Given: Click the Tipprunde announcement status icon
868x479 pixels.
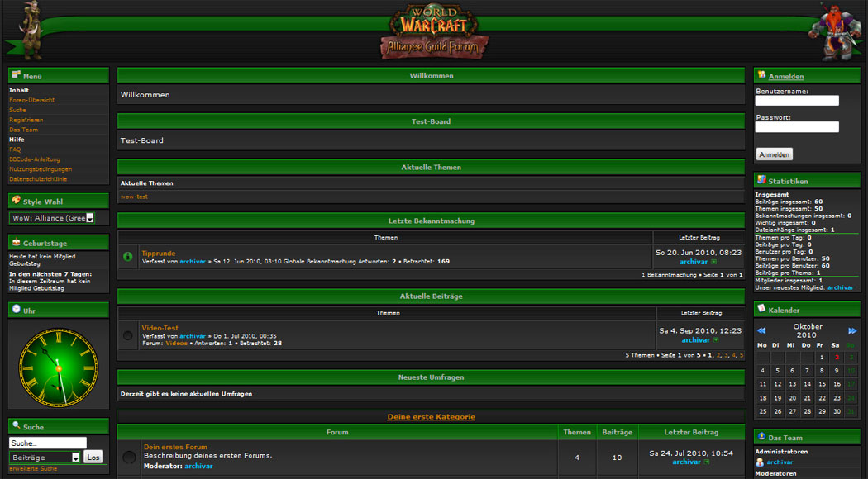Looking at the screenshot, I should pos(128,257).
